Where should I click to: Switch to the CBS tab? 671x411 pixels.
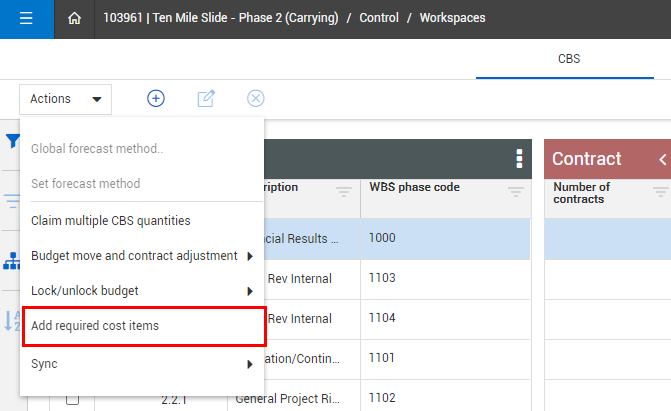[569, 59]
